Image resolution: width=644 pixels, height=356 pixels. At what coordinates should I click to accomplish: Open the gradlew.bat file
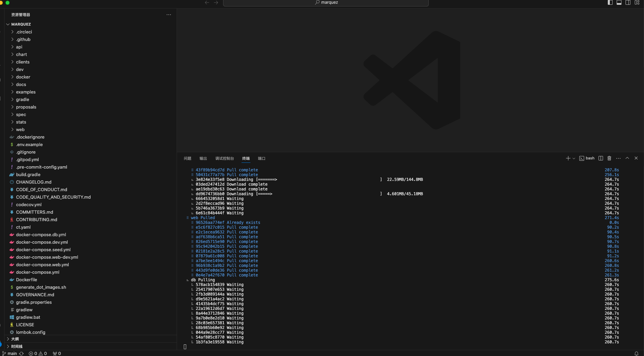(90, 317)
